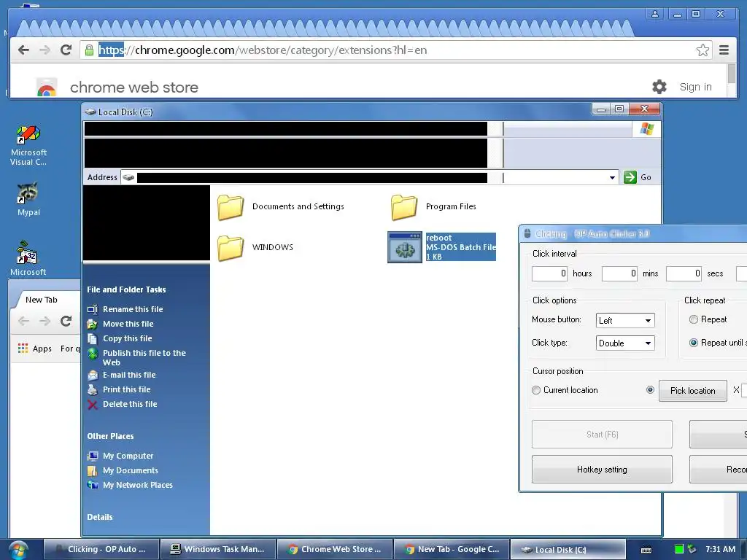Select the Repeat until stopped radio

coord(694,343)
